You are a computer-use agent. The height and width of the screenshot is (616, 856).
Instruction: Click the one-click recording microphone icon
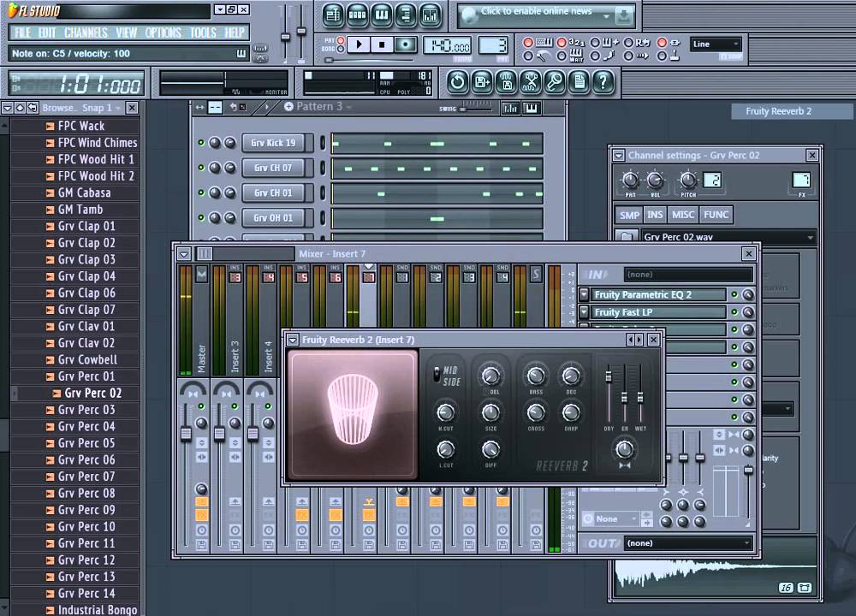point(555,82)
